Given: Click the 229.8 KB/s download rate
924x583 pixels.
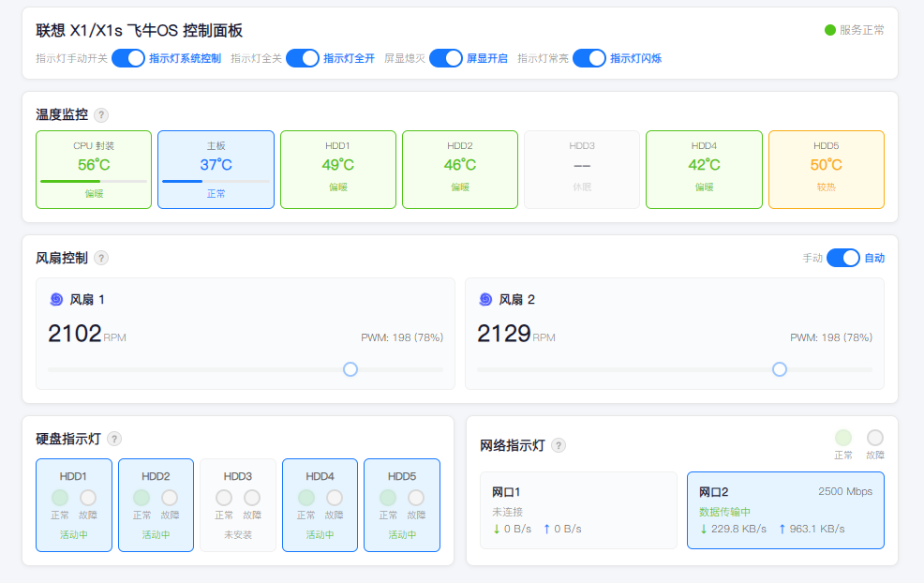Looking at the screenshot, I should [738, 529].
